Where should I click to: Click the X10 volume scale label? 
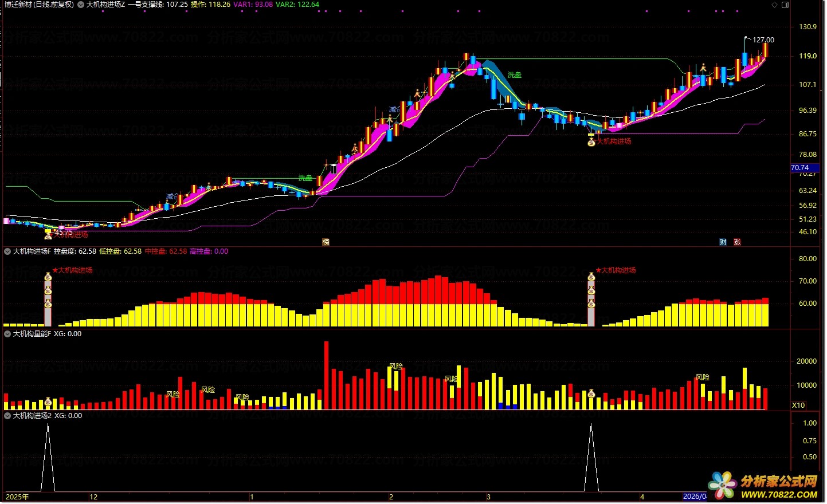(x=798, y=405)
